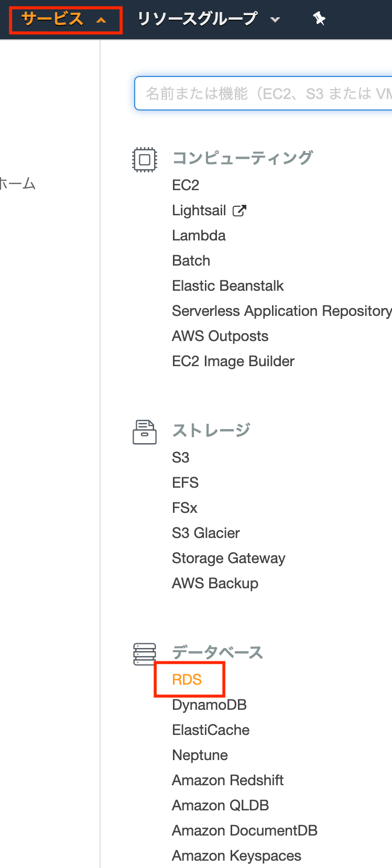392x868 pixels.
Task: Select ホーム in the left sidebar
Action: pyautogui.click(x=17, y=184)
